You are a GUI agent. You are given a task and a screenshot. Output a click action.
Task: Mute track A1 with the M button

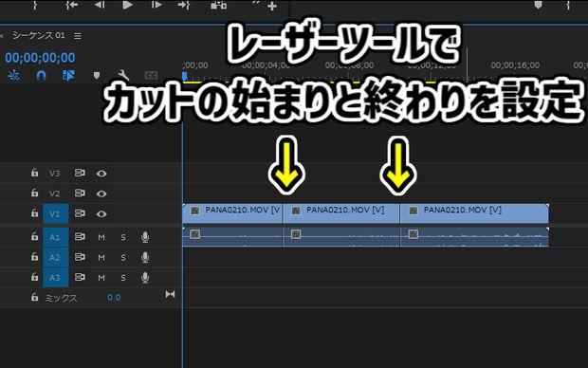pos(101,237)
